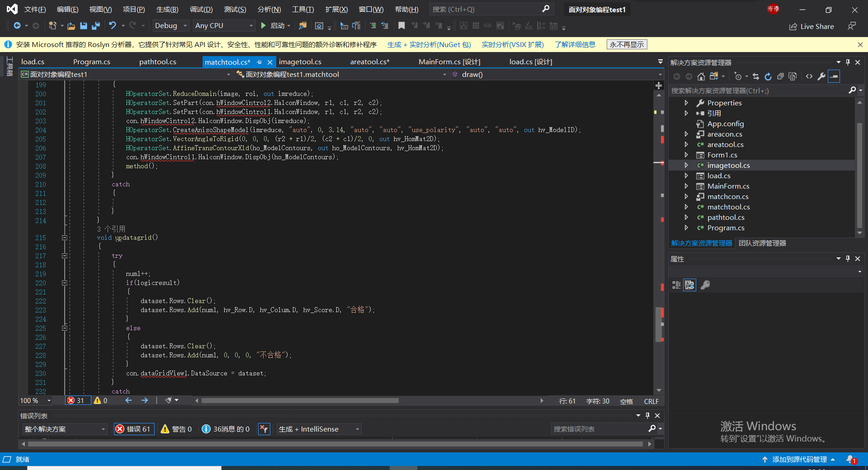Expand the Properties node in Solution Explorer
The image size is (868, 470).
[x=686, y=103]
